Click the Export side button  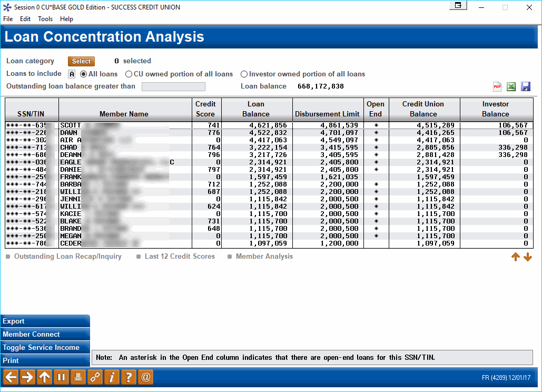click(x=45, y=321)
